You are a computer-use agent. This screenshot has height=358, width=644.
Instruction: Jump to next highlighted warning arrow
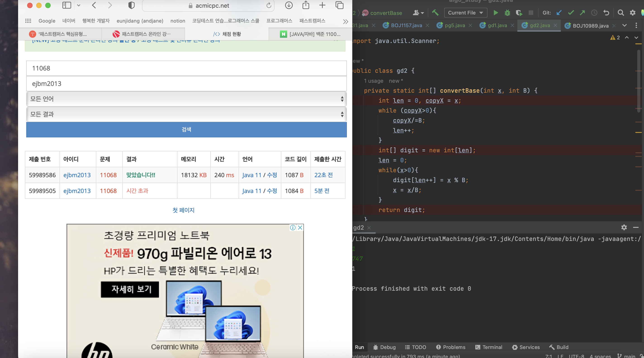pyautogui.click(x=636, y=38)
